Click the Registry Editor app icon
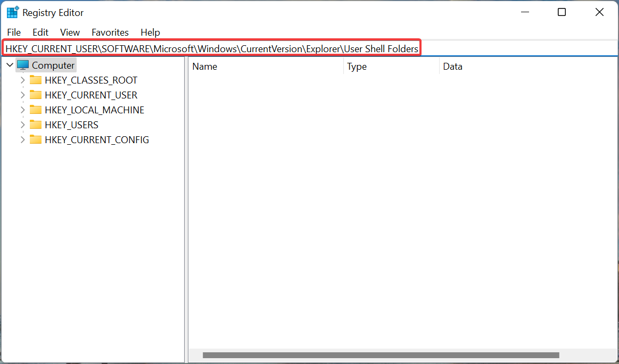619x364 pixels. [x=13, y=12]
